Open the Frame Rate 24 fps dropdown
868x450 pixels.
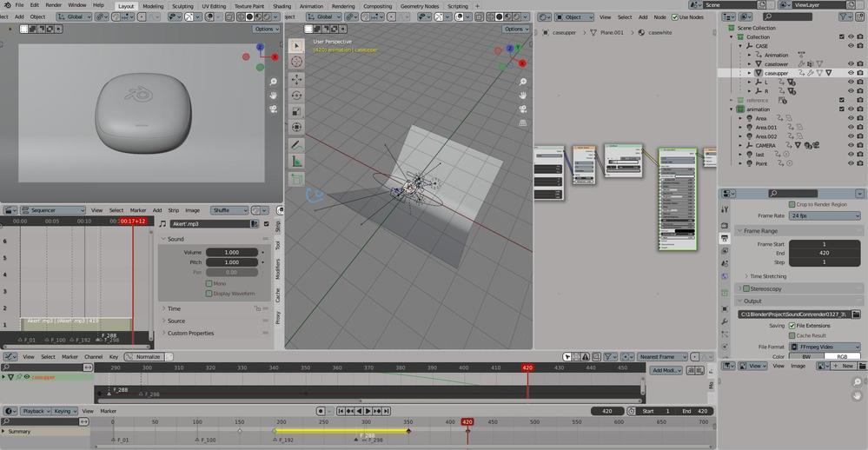tap(825, 215)
